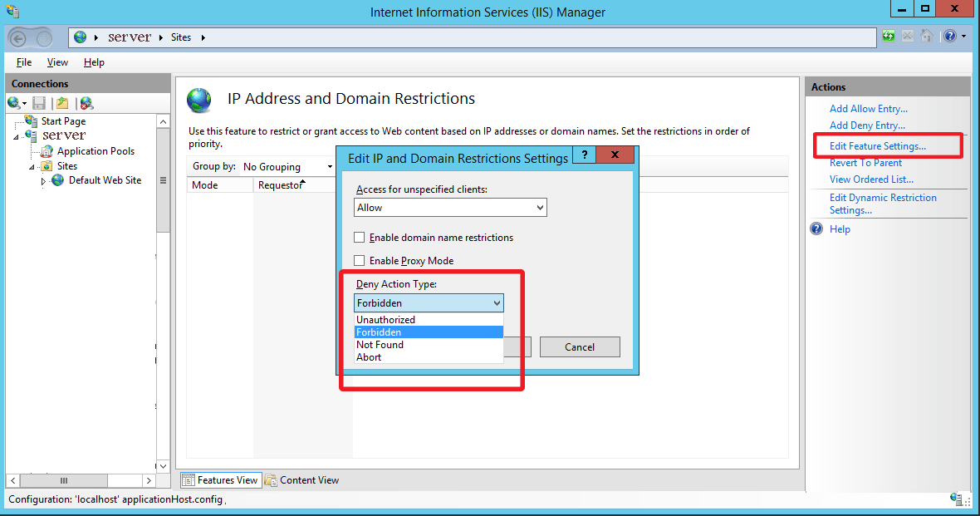Viewport: 980px width, 516px height.
Task: Click the View Ordered List link
Action: click(x=871, y=179)
